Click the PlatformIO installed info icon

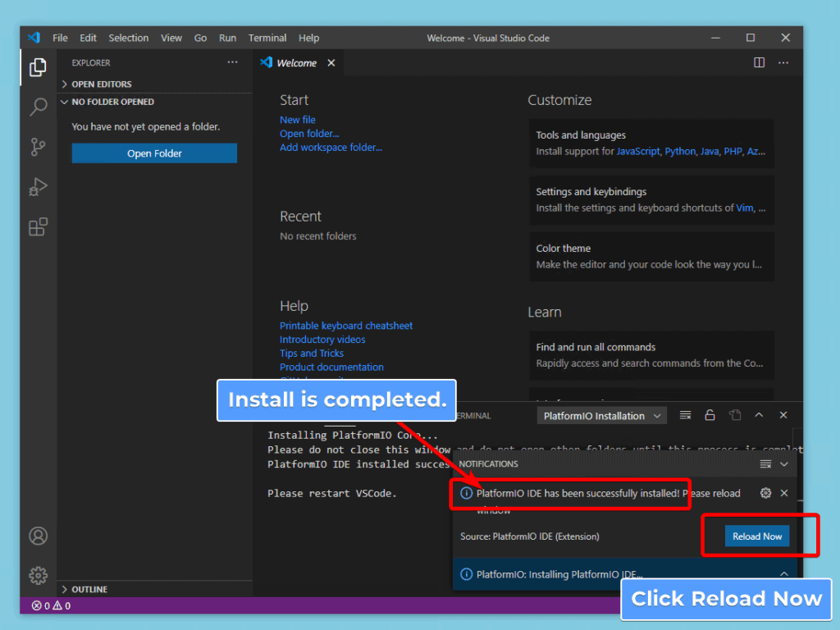tap(466, 493)
